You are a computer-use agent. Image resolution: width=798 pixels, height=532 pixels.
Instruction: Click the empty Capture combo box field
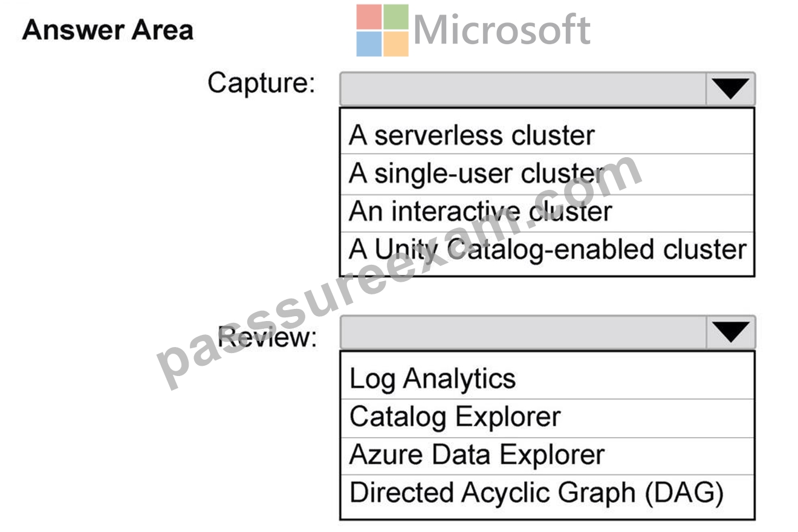pyautogui.click(x=524, y=89)
